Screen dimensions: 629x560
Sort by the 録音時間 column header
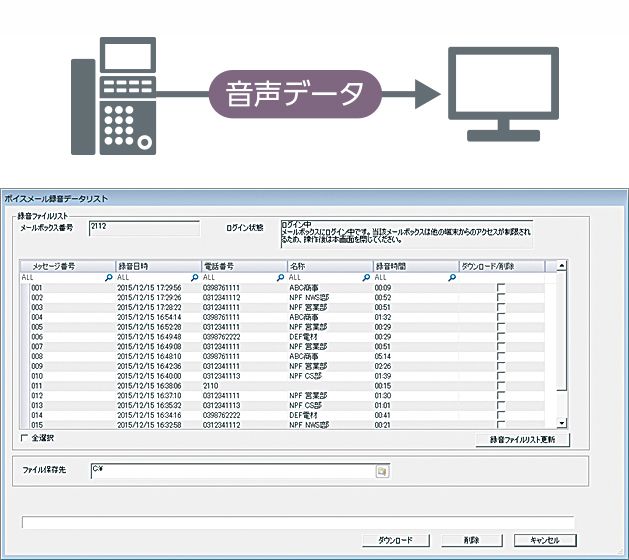(x=416, y=266)
